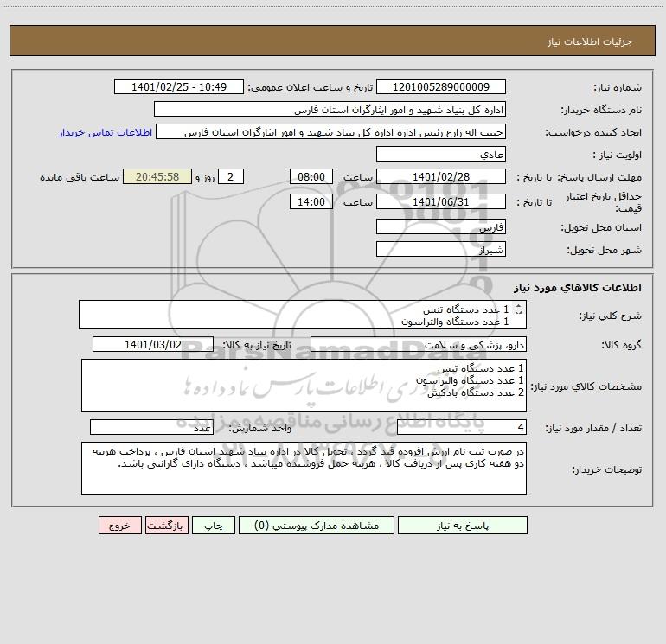
Task: Click the 'حداقل تاریخ اعتبار قیمت:' label
Action: click(x=604, y=202)
